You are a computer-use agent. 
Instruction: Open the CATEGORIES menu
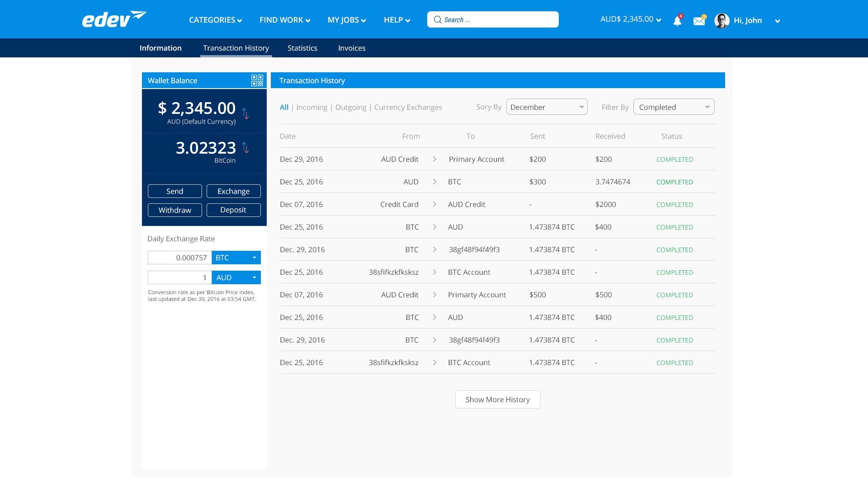tap(215, 20)
